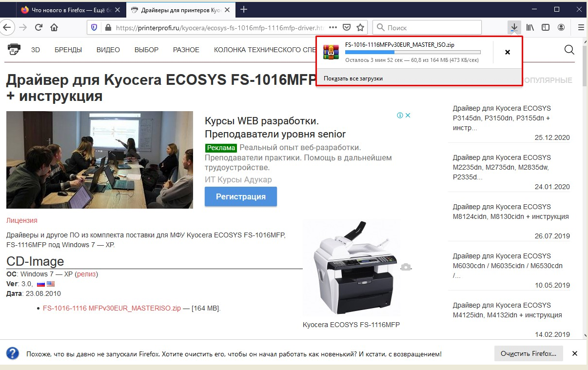Open the БРЕНДЫ menu item

tap(68, 50)
